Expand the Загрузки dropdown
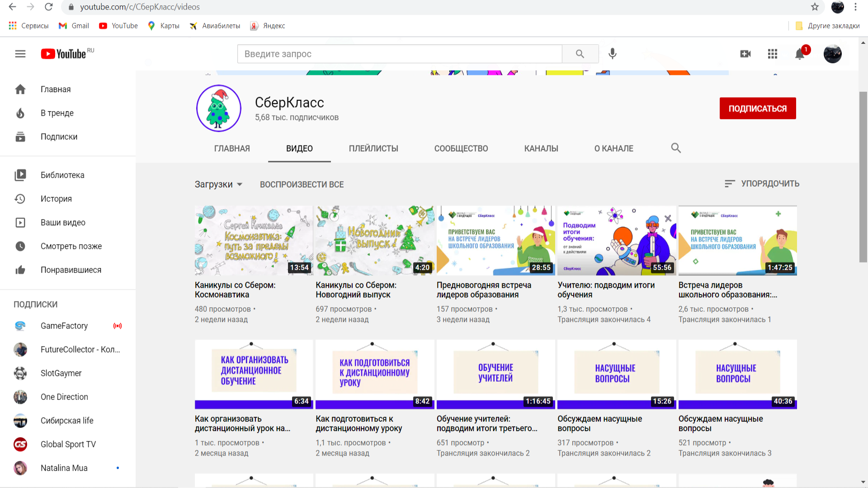The image size is (868, 488). [x=219, y=184]
